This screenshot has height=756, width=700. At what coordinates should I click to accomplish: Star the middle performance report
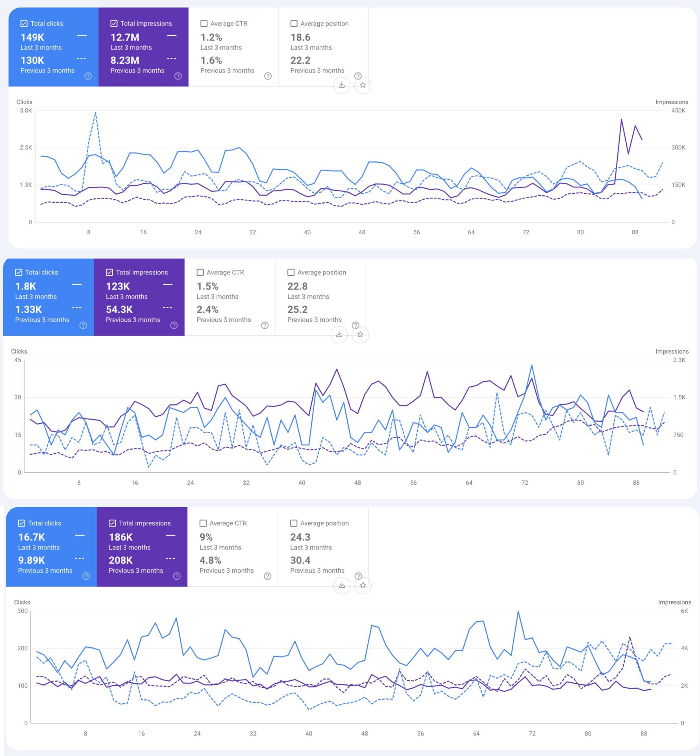[x=359, y=334]
